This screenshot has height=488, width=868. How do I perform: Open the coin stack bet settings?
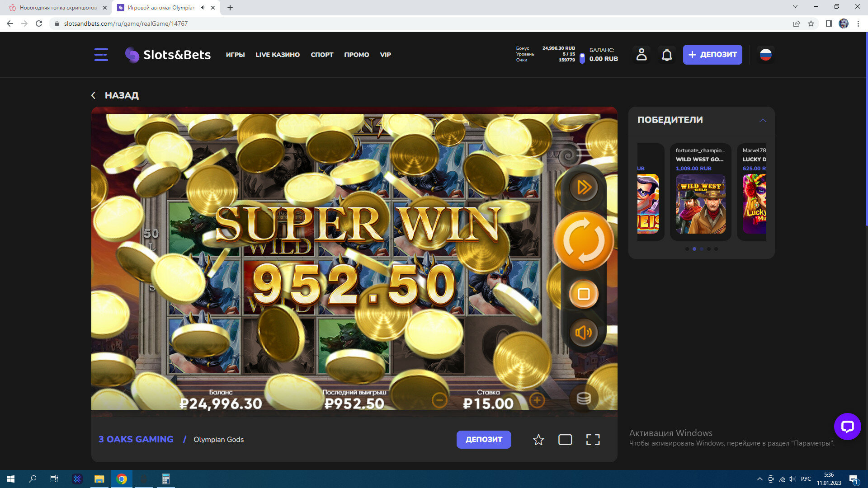[584, 399]
